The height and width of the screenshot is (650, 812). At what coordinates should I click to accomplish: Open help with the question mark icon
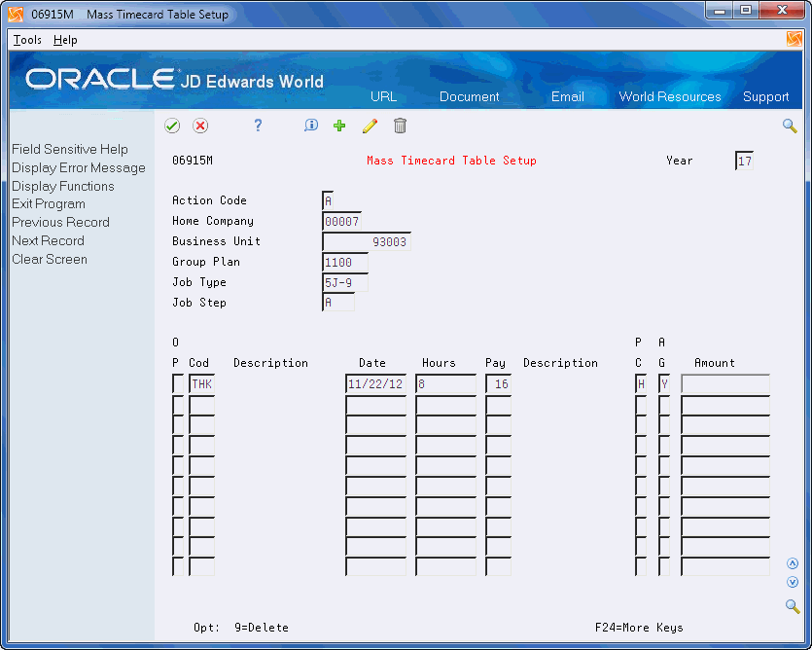pos(258,126)
